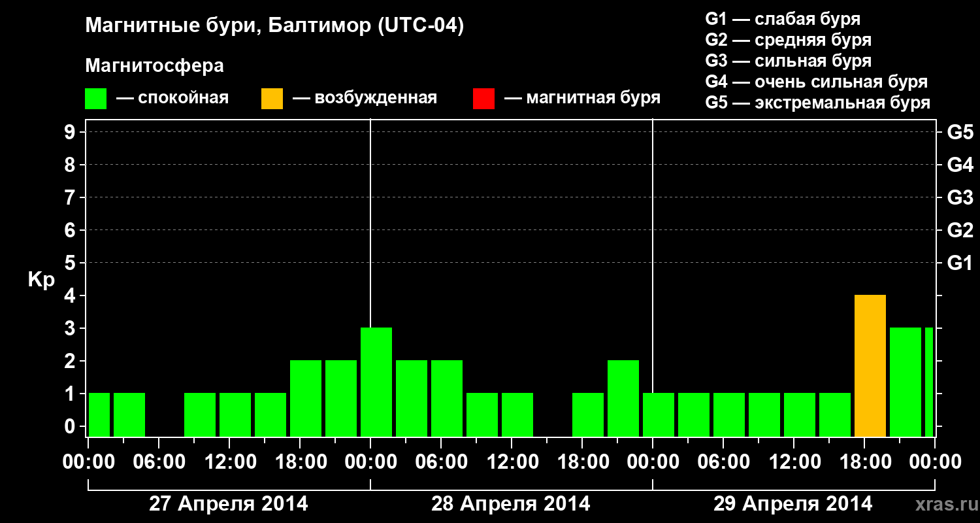Image resolution: width=980 pixels, height=523 pixels.
Task: Click 'G2 — средняя буря' legend line
Action: pyautogui.click(x=788, y=40)
